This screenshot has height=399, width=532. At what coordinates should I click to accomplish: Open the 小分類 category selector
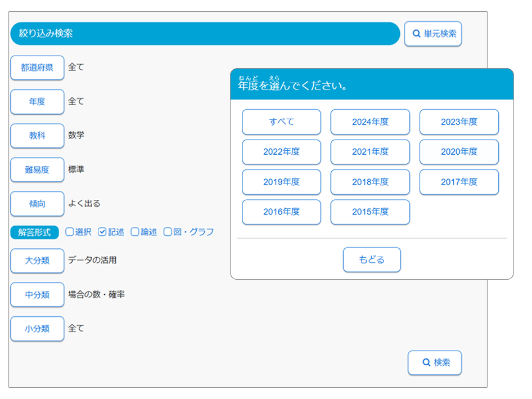tap(37, 329)
